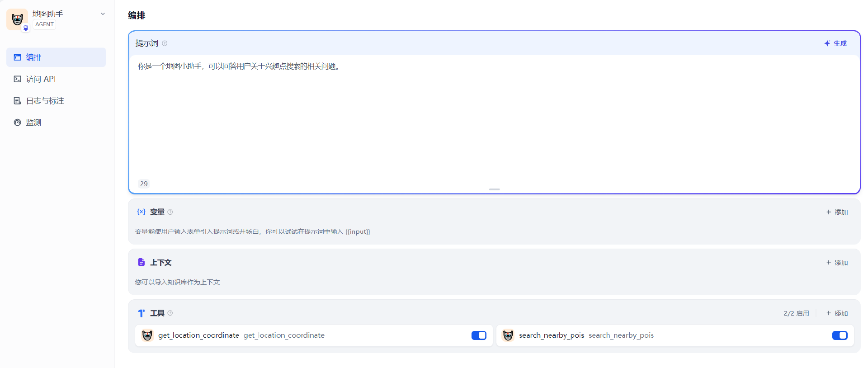The width and height of the screenshot is (868, 368).
Task: Add a new variable with 添加
Action: click(837, 212)
